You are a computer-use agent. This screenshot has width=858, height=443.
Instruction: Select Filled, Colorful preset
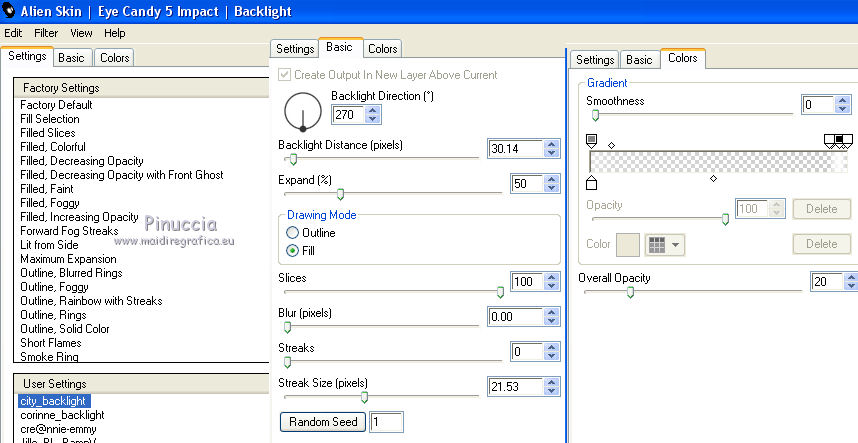click(x=53, y=147)
